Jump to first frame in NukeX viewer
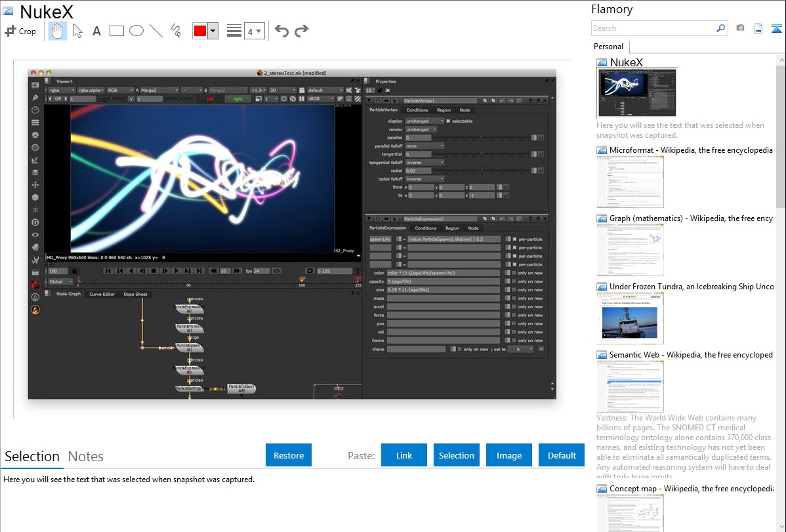The image size is (786, 532). (x=108, y=271)
